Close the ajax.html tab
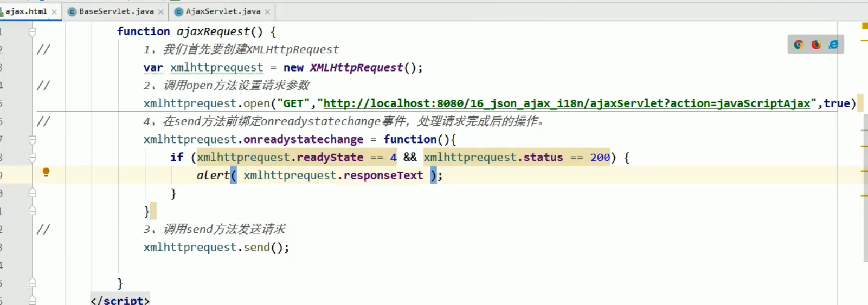This screenshot has width=868, height=305. pyautogui.click(x=54, y=11)
